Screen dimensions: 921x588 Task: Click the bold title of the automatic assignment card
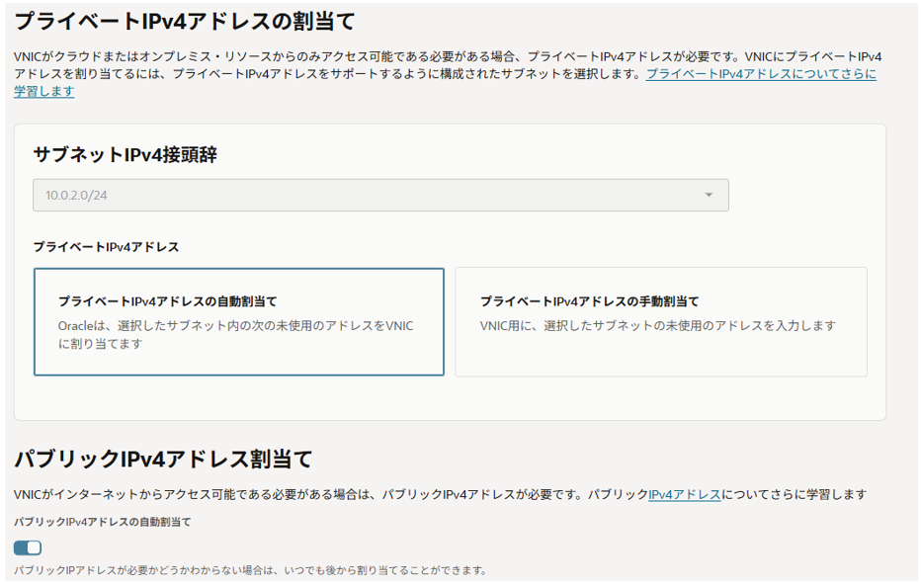(x=167, y=301)
